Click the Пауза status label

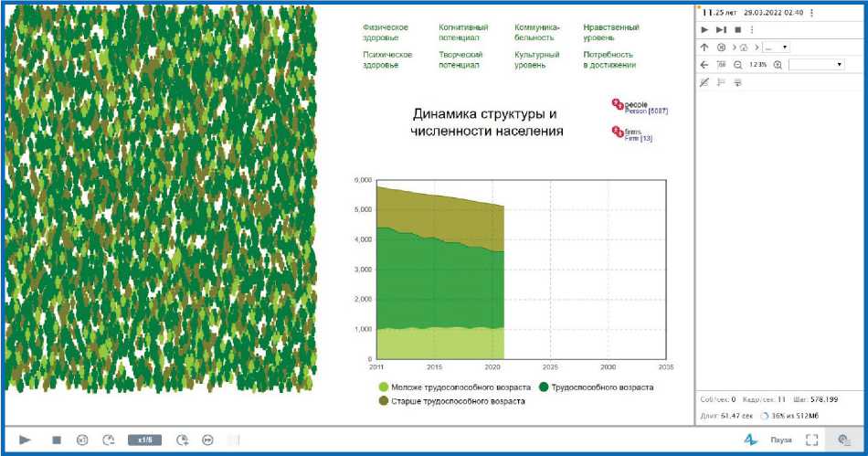(781, 440)
